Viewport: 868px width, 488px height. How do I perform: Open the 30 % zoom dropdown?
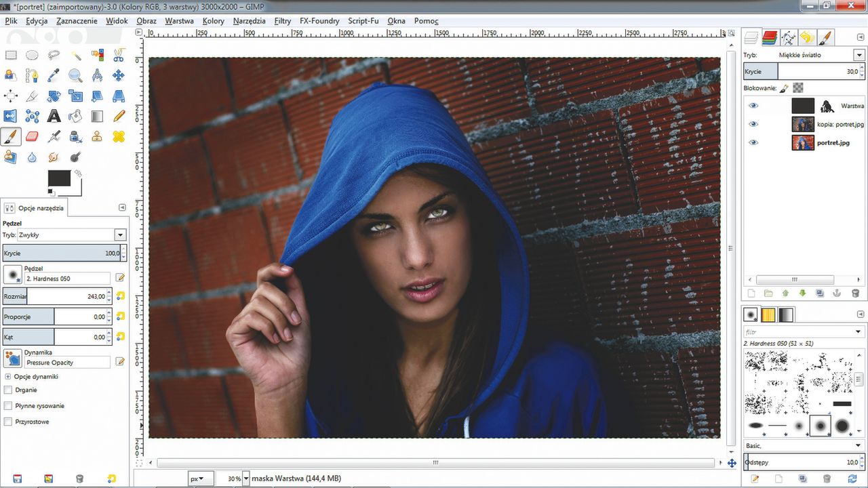pyautogui.click(x=245, y=479)
